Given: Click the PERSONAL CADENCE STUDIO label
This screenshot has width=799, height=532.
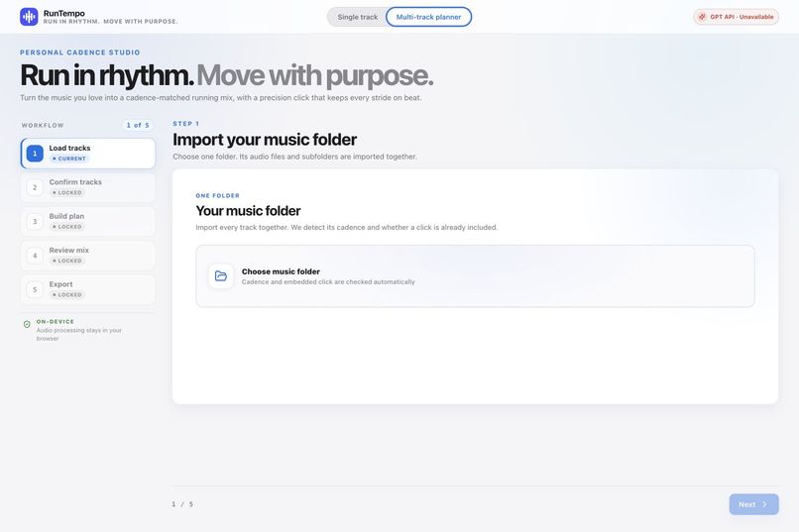Looking at the screenshot, I should pos(80,53).
